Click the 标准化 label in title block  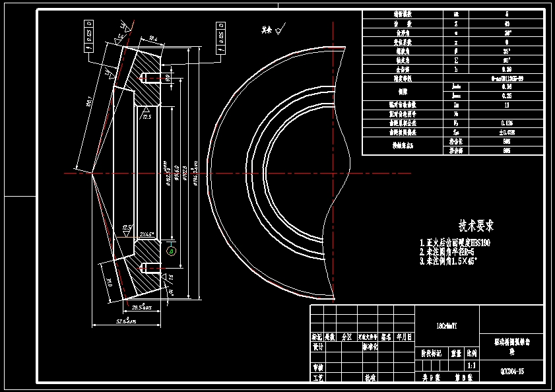coord(370,347)
